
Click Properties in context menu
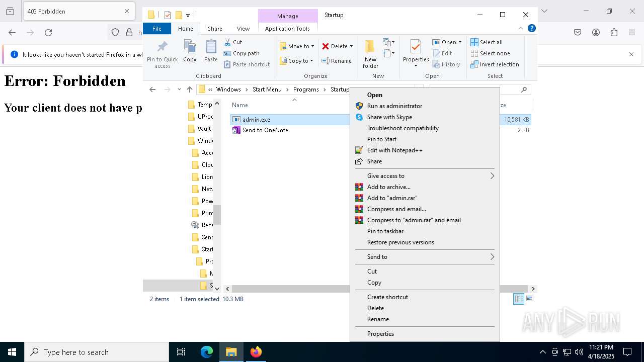(425, 334)
